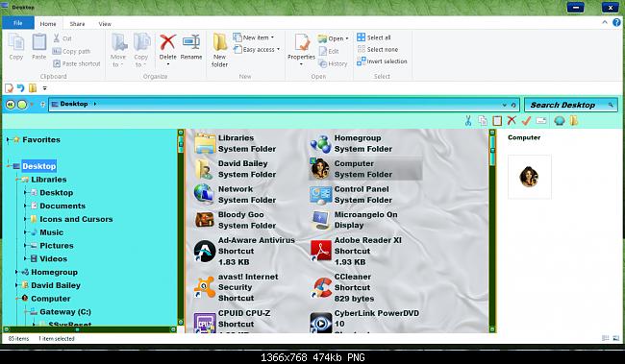Create a New folder from the ribbon

pos(219,49)
